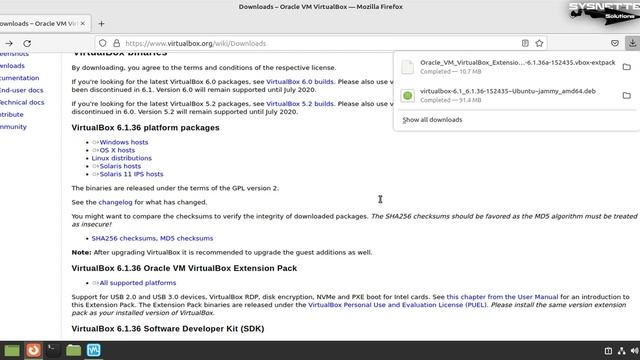Click the Pocket save icon in toolbar
Viewport: 640px width, 360px height.
(x=615, y=43)
